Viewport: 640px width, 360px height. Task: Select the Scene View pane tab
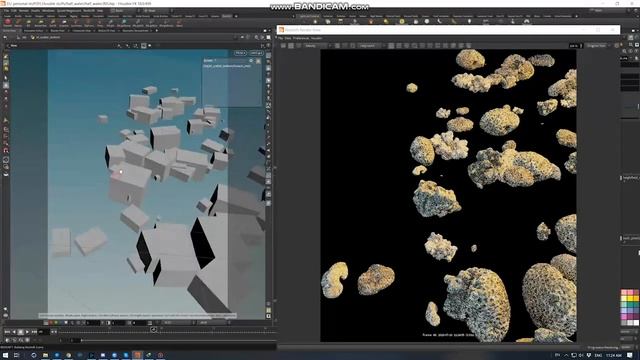(10, 31)
